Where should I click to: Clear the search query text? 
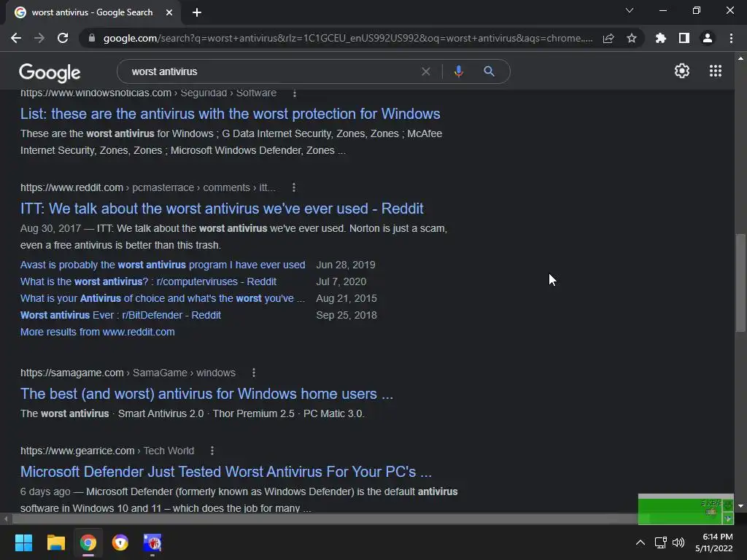(426, 71)
